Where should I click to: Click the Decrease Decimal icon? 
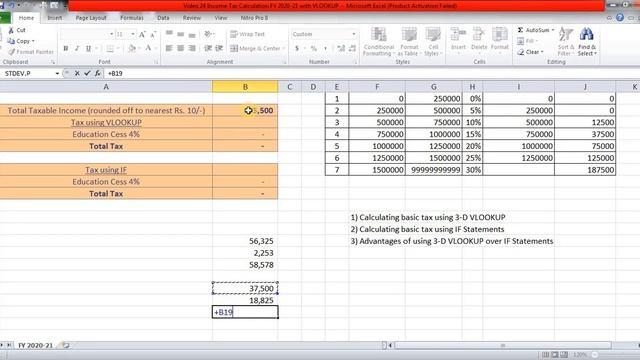pos(353,49)
